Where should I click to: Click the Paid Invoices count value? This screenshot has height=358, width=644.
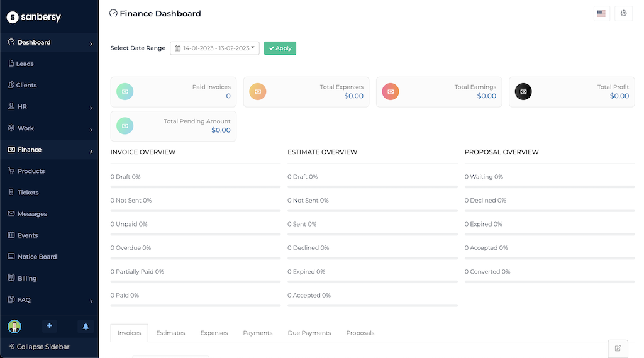[228, 96]
